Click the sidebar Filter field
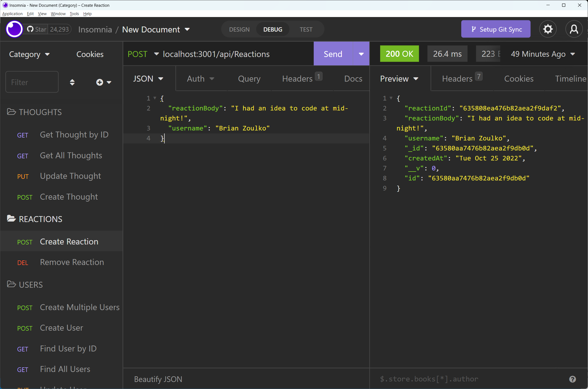The width and height of the screenshot is (588, 389). click(x=32, y=82)
